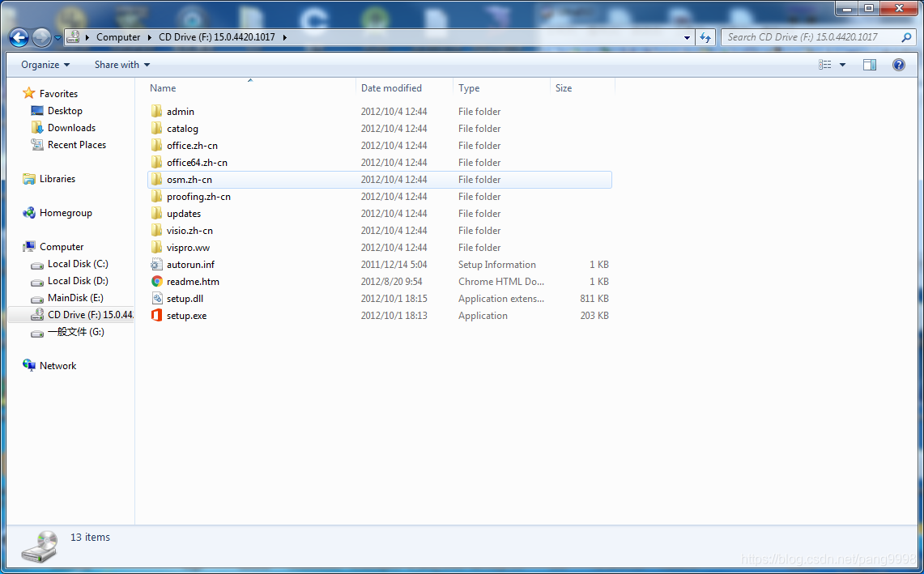The image size is (924, 574).
Task: Select CD Drive (F:) breadcrumb segment
Action: 217,36
